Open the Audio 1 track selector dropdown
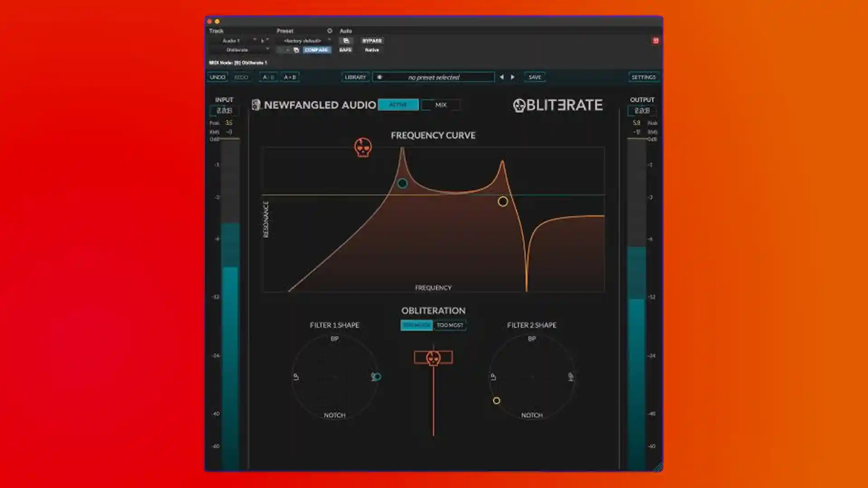 pos(234,41)
